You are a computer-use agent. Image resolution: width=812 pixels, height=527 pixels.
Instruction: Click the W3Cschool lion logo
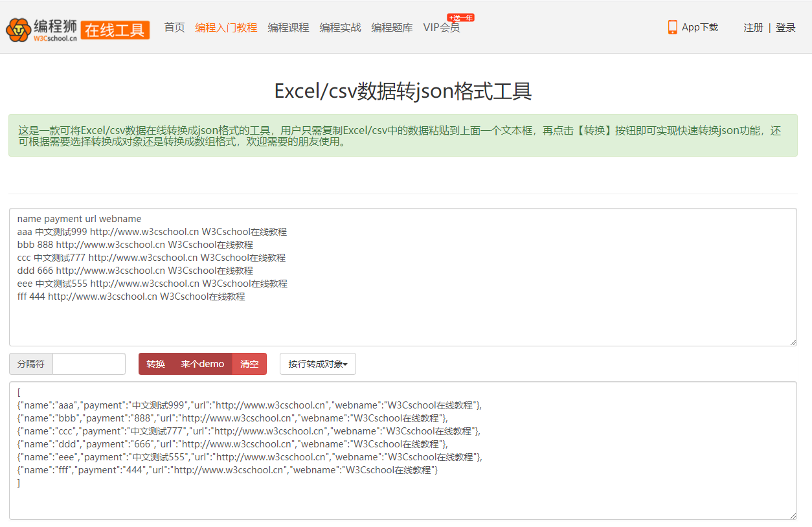coord(42,29)
